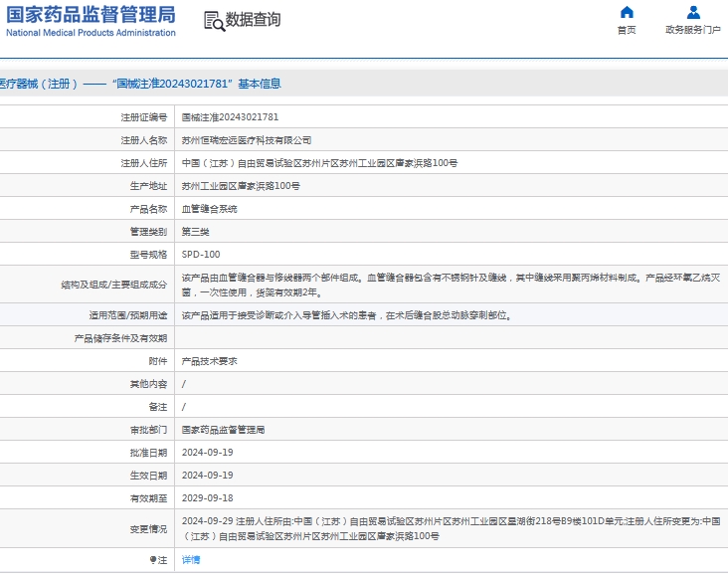Open the 详情 link in the 注 row
The image size is (728, 578).
(191, 560)
